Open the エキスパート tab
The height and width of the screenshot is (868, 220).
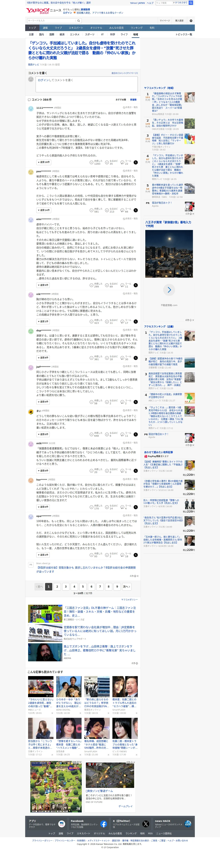[x=76, y=28]
